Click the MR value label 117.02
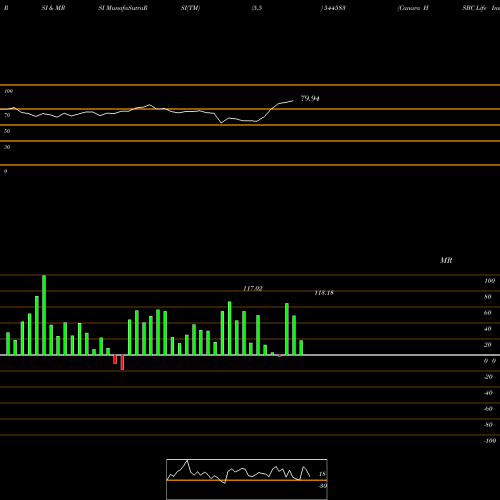 click(x=253, y=289)
